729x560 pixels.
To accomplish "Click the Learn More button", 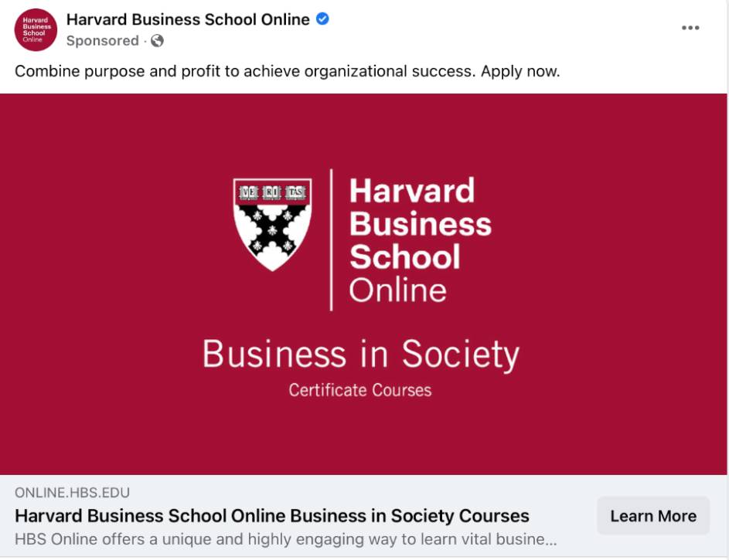I will click(653, 516).
